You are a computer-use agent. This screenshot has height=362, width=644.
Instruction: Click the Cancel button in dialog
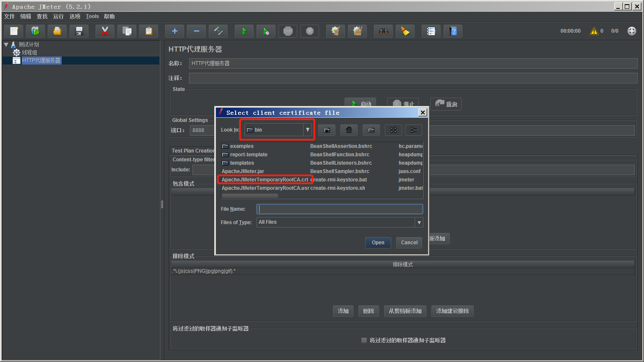tap(409, 243)
